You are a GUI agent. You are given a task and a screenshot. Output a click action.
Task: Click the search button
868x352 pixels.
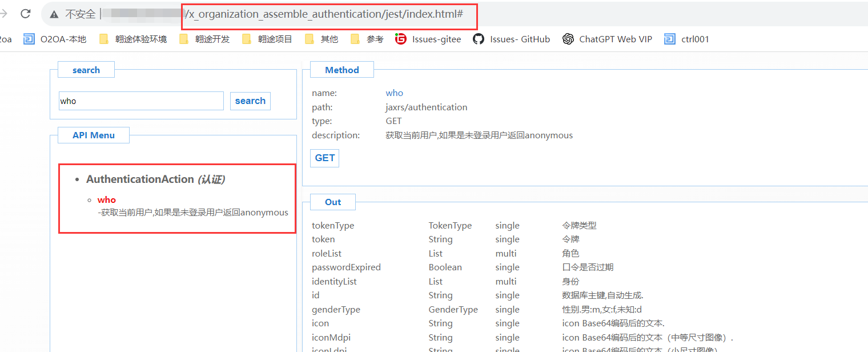(x=250, y=101)
